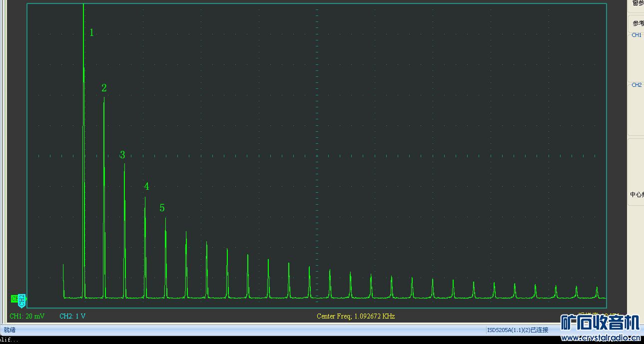Viewport: 644px width, 344px height.
Task: Click the 就绪 status bar message
Action: (x=9, y=330)
